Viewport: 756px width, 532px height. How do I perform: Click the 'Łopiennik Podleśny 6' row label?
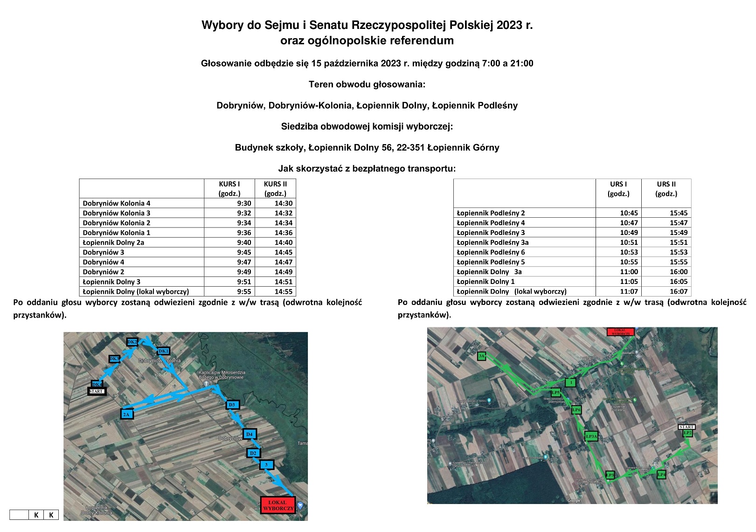(491, 252)
